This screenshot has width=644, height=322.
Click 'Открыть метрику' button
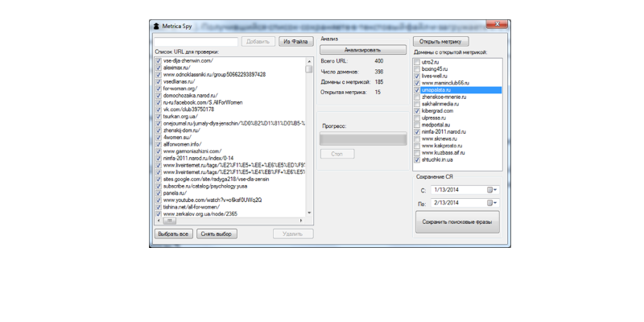click(x=440, y=42)
